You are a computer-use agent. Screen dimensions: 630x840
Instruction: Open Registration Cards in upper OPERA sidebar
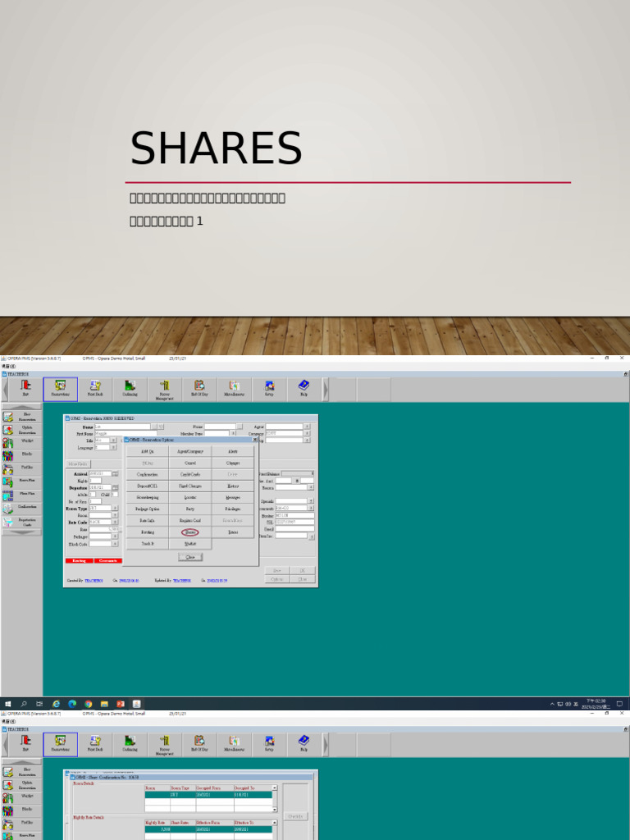tap(21, 522)
